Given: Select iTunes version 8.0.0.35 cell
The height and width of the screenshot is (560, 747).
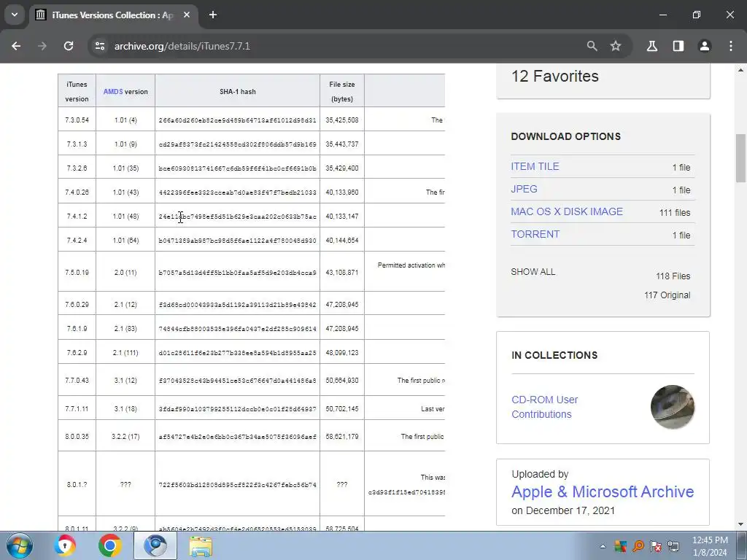Looking at the screenshot, I should click(x=77, y=436).
